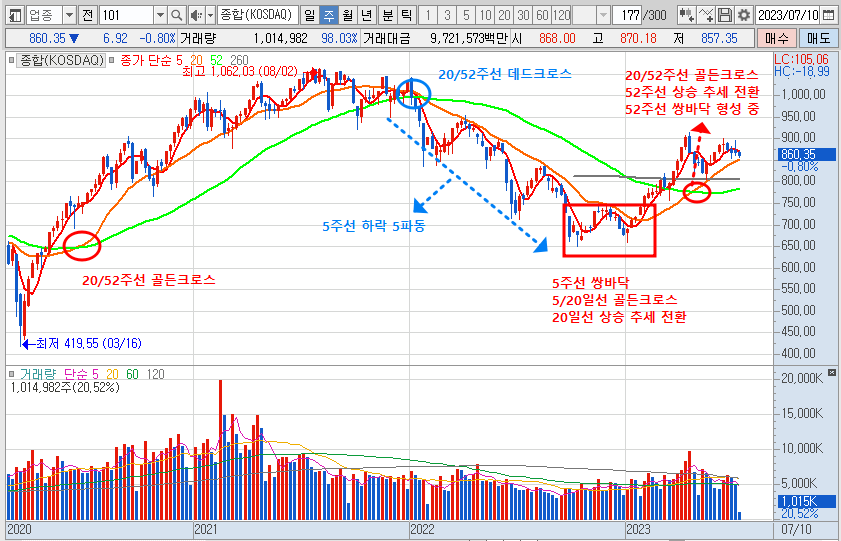Choose the 1 interval button
This screenshot has width=841, height=541.
pos(427,15)
